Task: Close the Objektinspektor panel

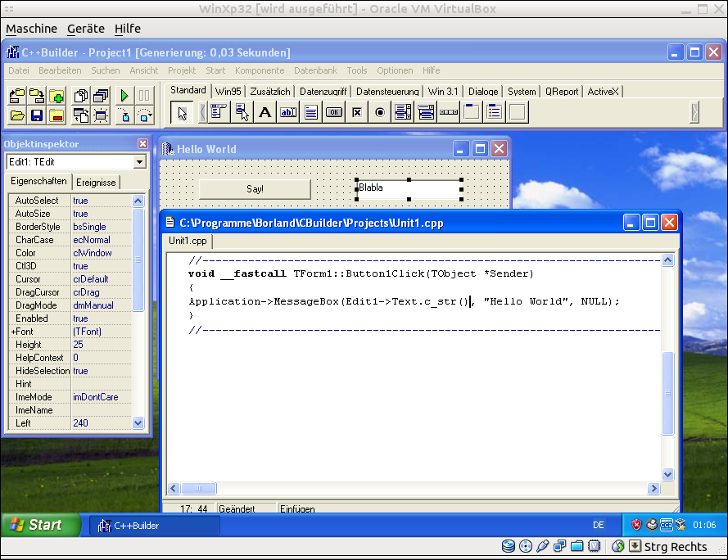Action: [x=142, y=144]
